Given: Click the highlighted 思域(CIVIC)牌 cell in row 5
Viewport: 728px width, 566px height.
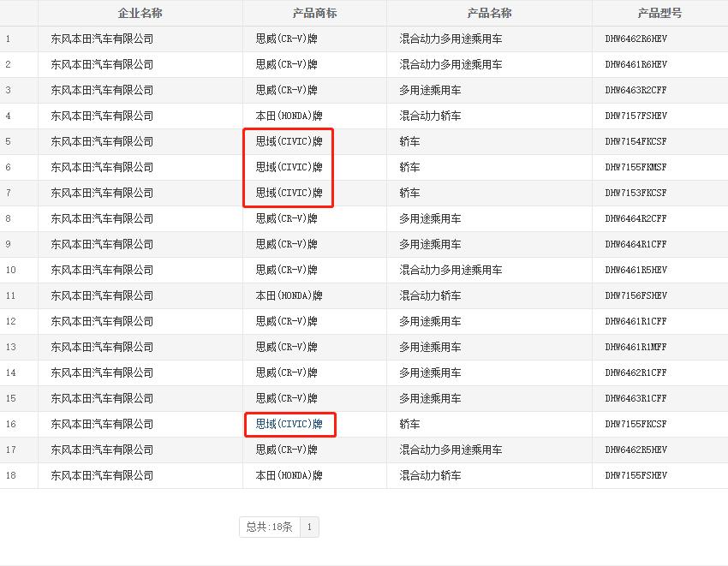Looking at the screenshot, I should point(289,141).
